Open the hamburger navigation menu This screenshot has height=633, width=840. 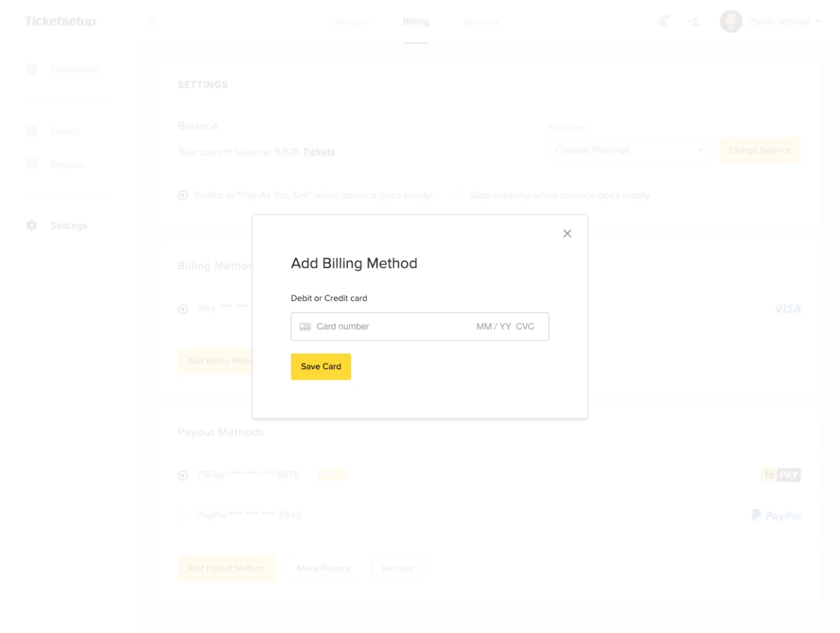point(150,21)
